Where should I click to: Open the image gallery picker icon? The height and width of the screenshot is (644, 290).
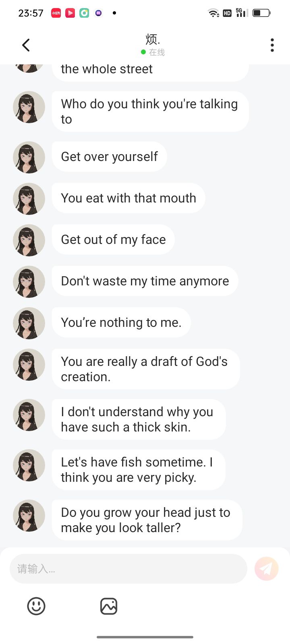(109, 606)
